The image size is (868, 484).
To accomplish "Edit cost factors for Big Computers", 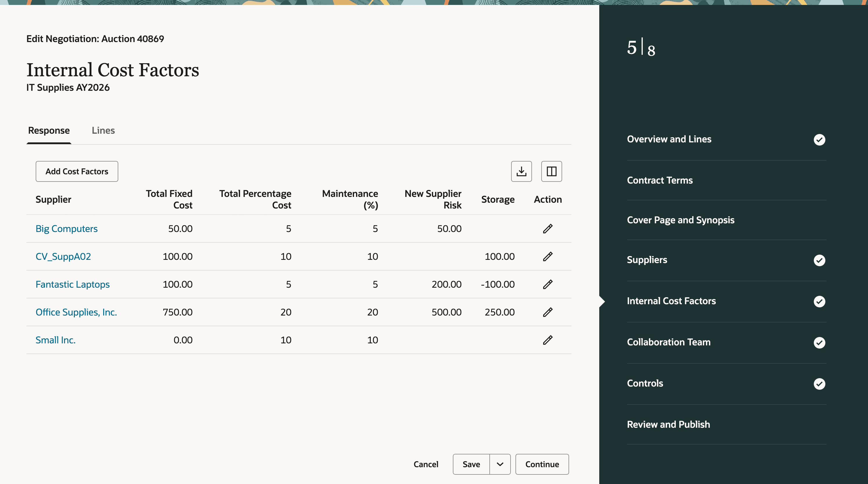I will [x=548, y=229].
